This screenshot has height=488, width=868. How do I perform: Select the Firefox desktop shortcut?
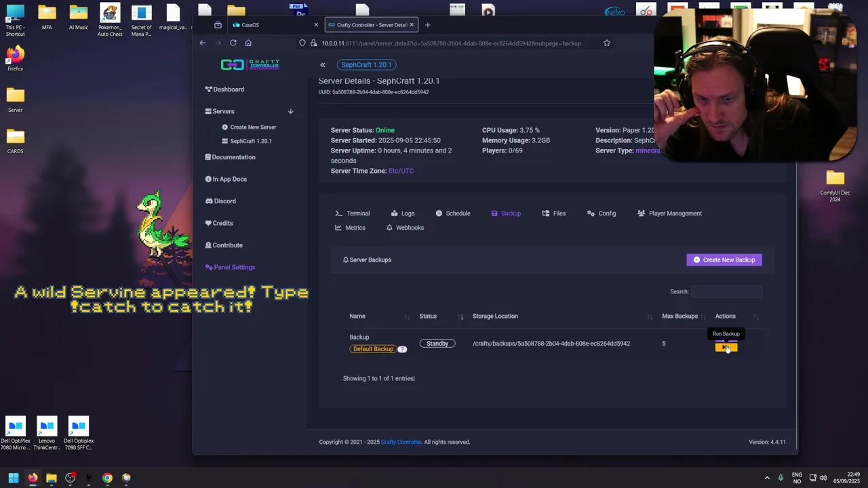tap(15, 58)
